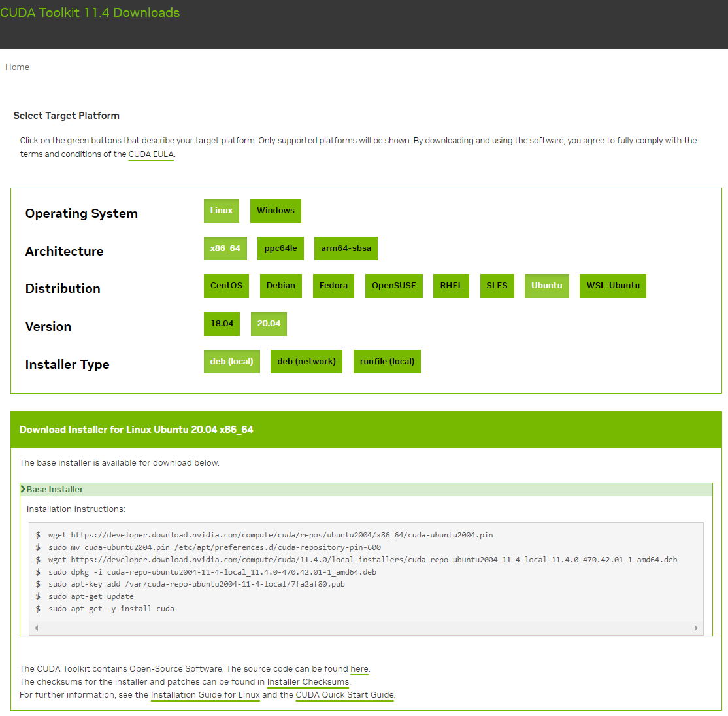Select WSL-Ubuntu distribution
Viewport: 728px width, 716px height.
613,286
